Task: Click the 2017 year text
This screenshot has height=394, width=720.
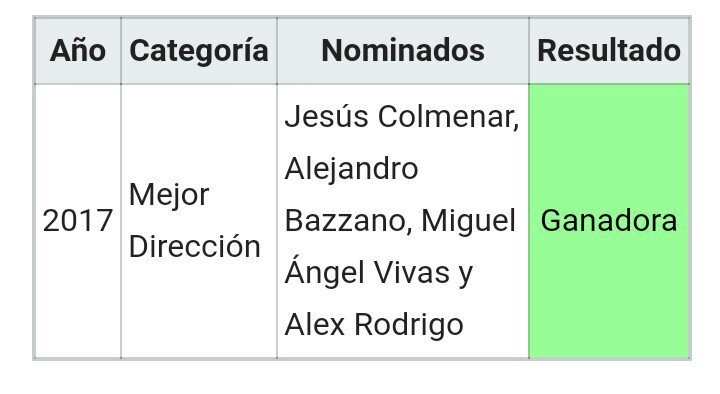Action: 78,221
